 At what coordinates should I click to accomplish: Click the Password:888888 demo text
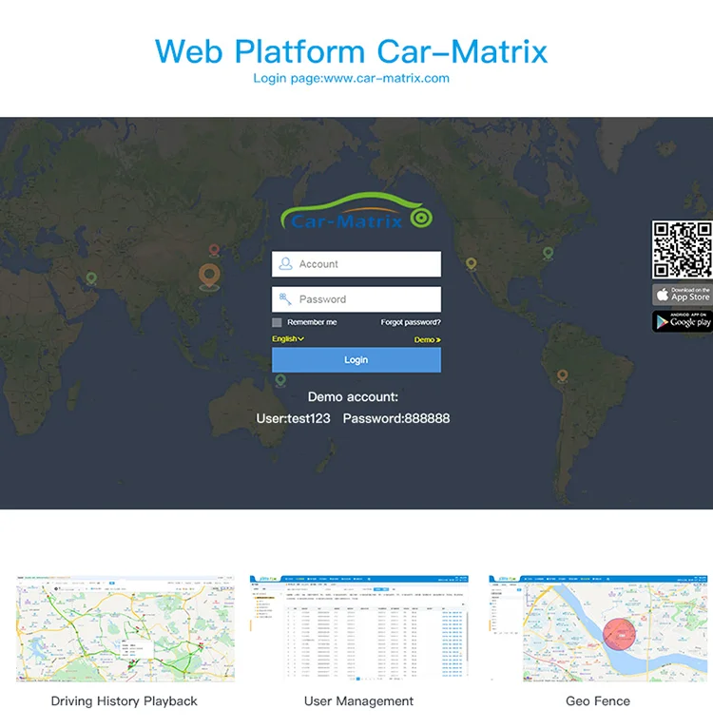coord(396,418)
